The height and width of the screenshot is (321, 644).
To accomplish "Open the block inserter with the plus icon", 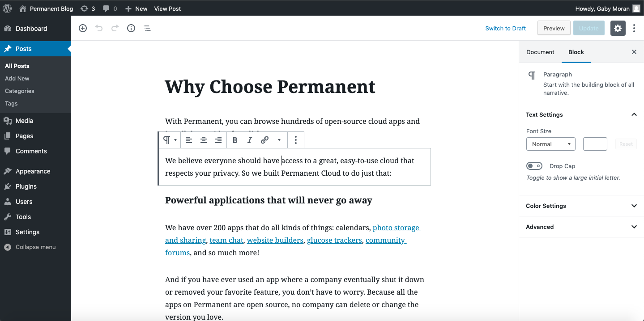I will pyautogui.click(x=82, y=28).
